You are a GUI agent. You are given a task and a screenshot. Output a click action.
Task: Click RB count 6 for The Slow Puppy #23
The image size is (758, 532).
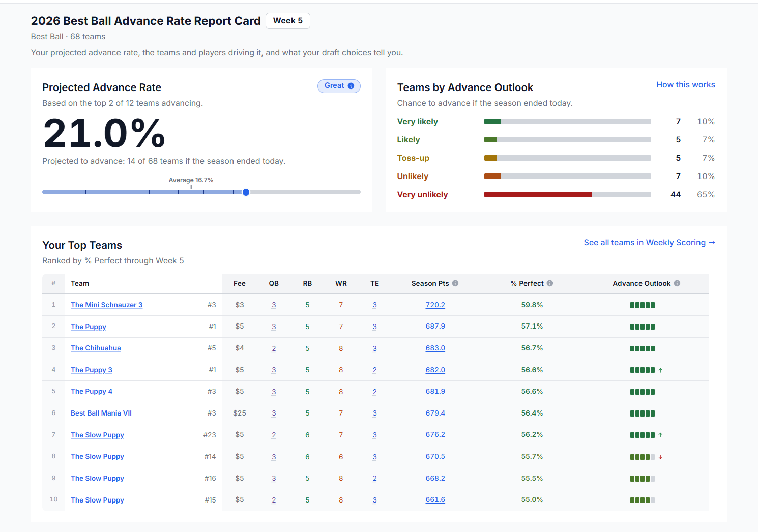307,435
